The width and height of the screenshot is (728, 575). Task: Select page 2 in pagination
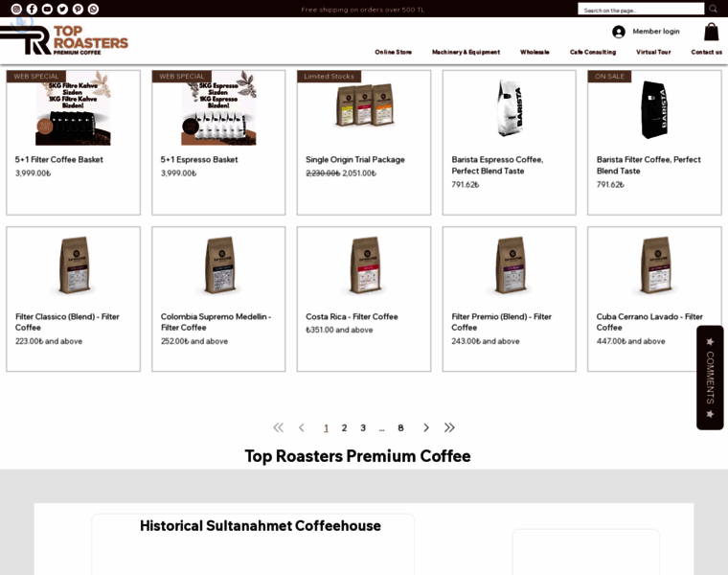click(344, 428)
